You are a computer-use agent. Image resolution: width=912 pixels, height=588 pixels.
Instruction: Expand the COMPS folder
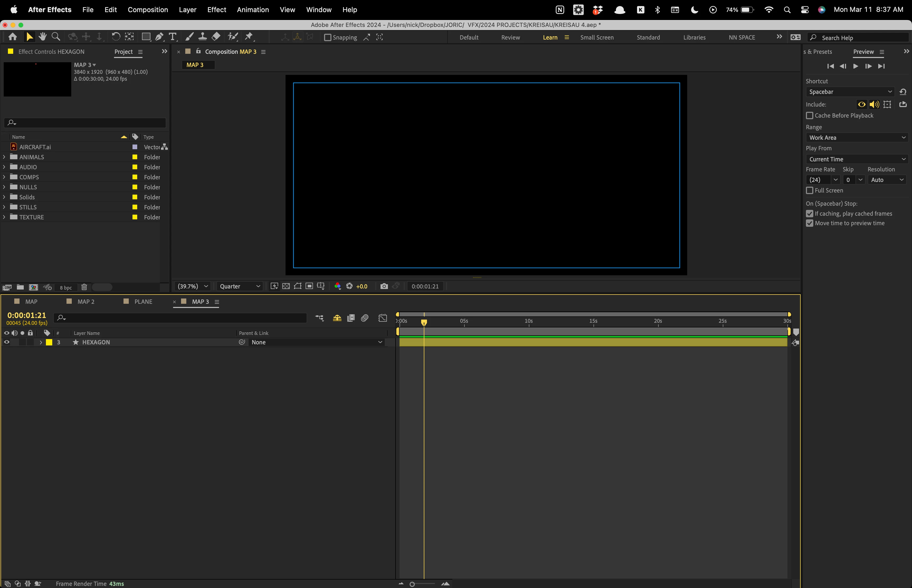pos(4,177)
